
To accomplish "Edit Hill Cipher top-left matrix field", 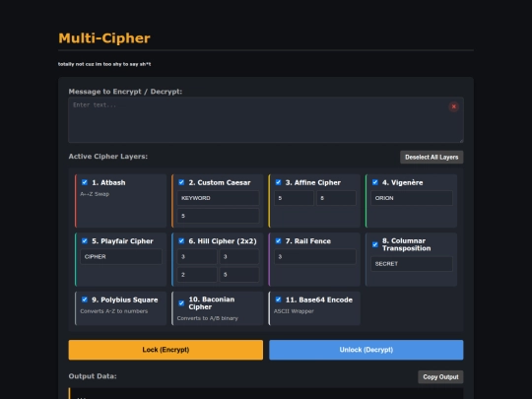I will click(x=197, y=257).
